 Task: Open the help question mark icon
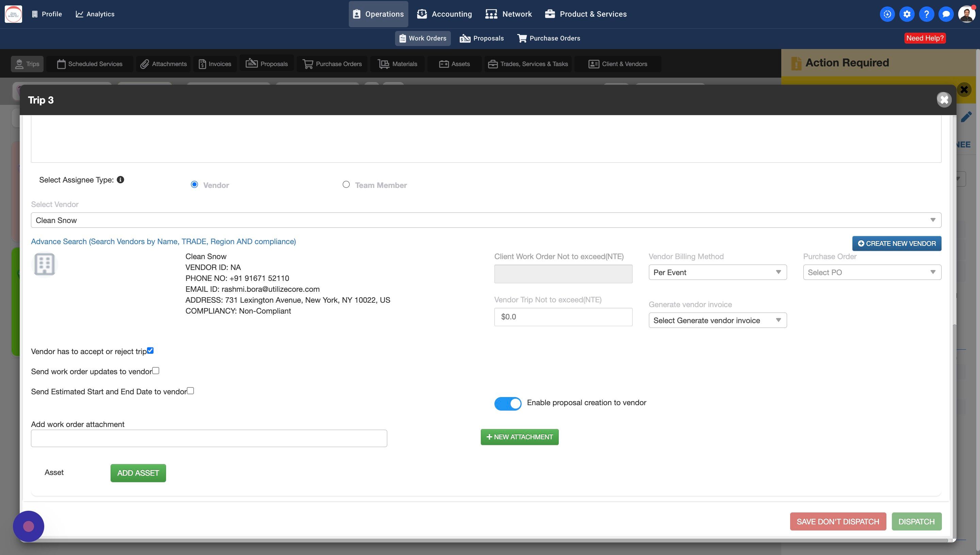point(926,14)
